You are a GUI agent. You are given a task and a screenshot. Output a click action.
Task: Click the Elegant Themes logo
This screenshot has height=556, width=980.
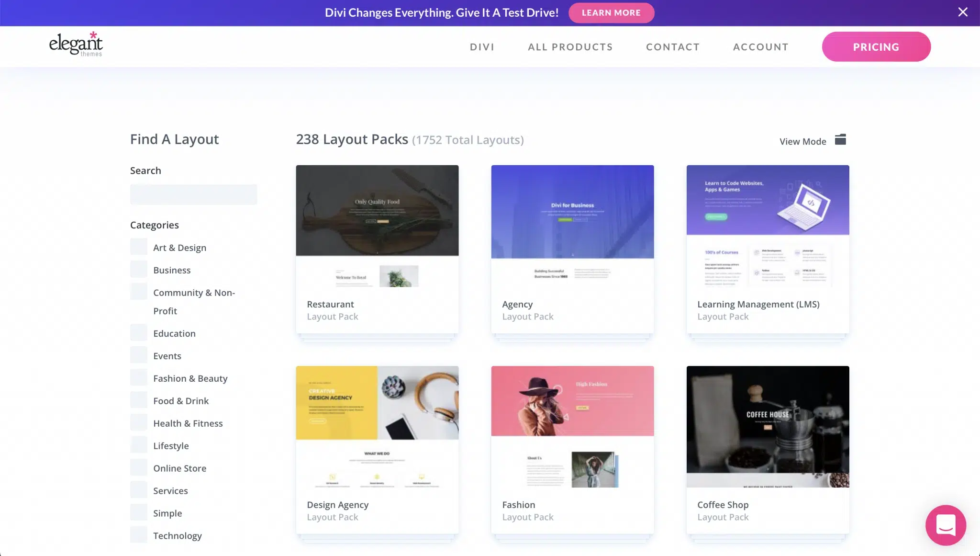(x=76, y=45)
